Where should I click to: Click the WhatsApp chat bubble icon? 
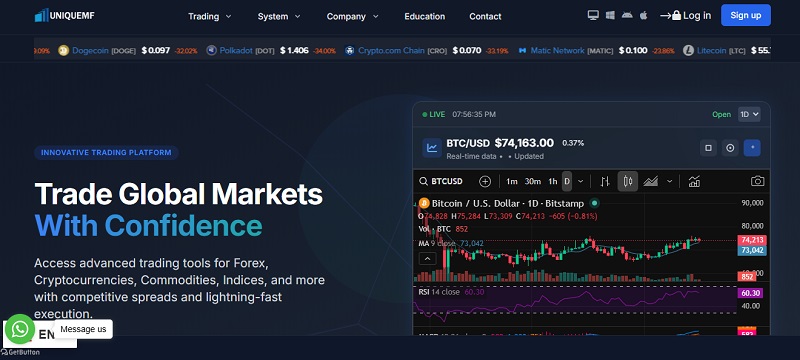[x=20, y=329]
